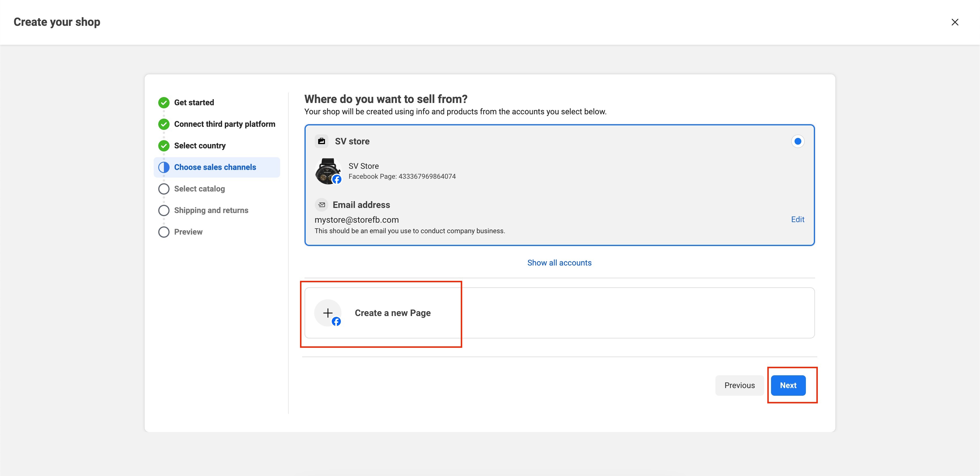This screenshot has height=476, width=980.
Task: Click the empty circle beside Shipping and returns
Action: [x=164, y=210]
